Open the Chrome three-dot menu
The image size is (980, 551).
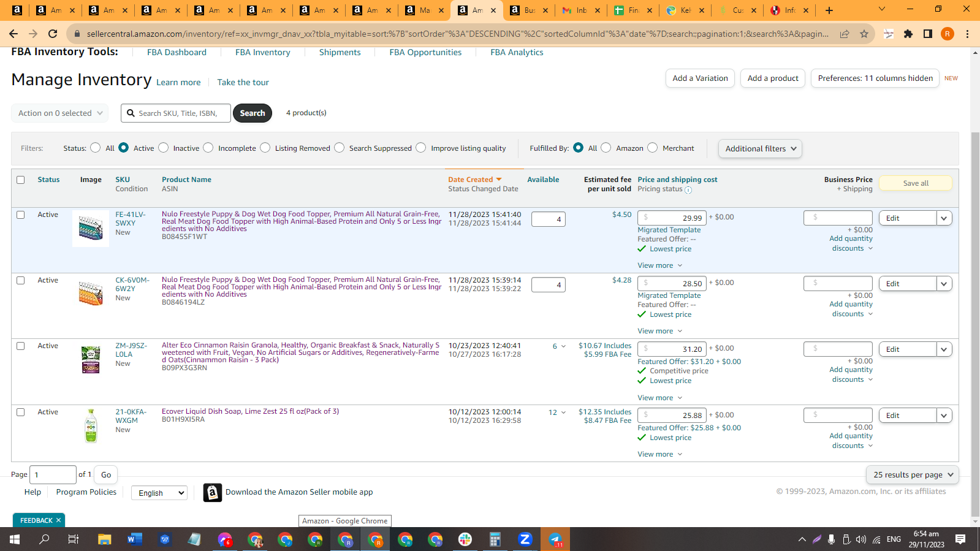[x=967, y=34]
